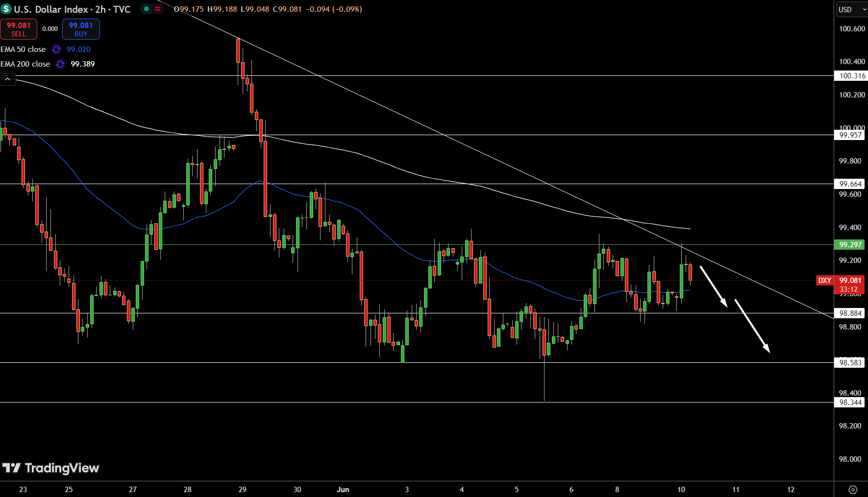
Task: Click date 29 on the time axis
Action: click(x=243, y=490)
